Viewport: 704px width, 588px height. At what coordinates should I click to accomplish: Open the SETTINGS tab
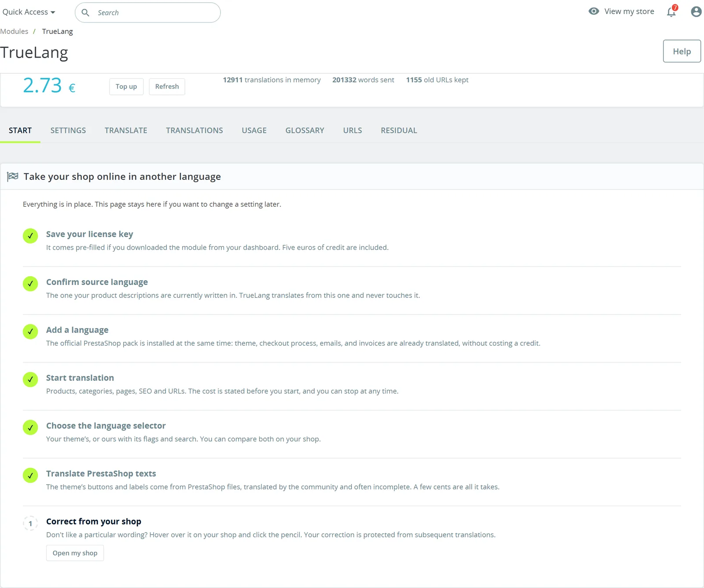pos(68,130)
